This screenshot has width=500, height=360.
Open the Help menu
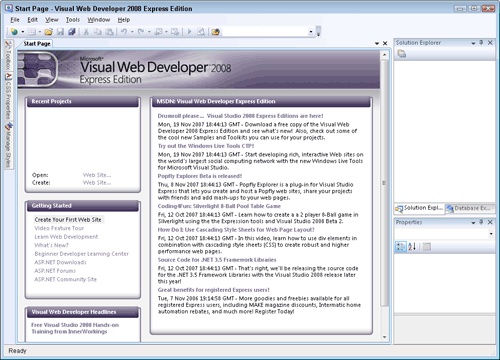click(124, 20)
